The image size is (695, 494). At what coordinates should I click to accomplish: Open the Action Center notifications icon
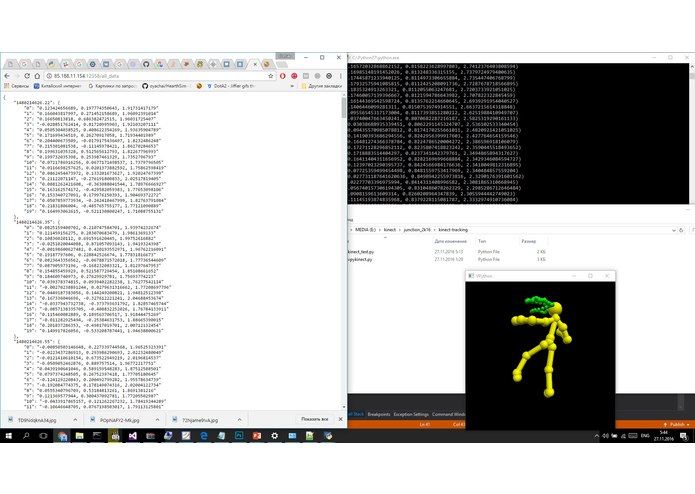[684, 436]
